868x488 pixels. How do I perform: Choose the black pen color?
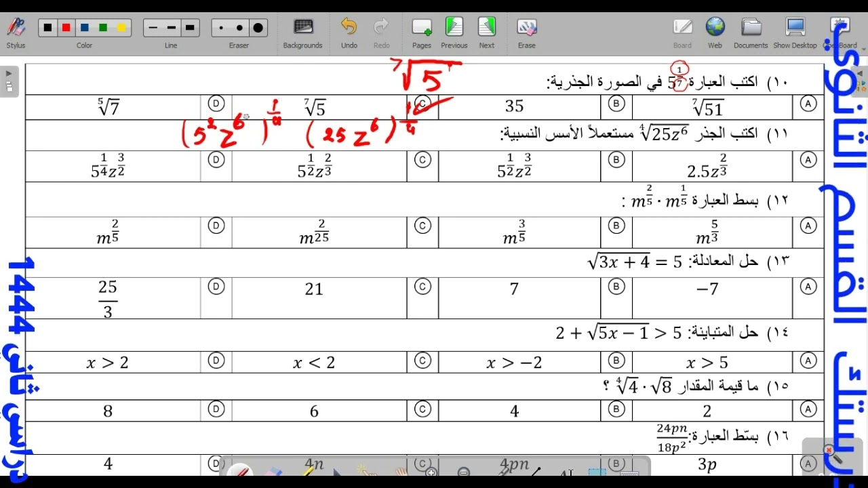tap(47, 28)
